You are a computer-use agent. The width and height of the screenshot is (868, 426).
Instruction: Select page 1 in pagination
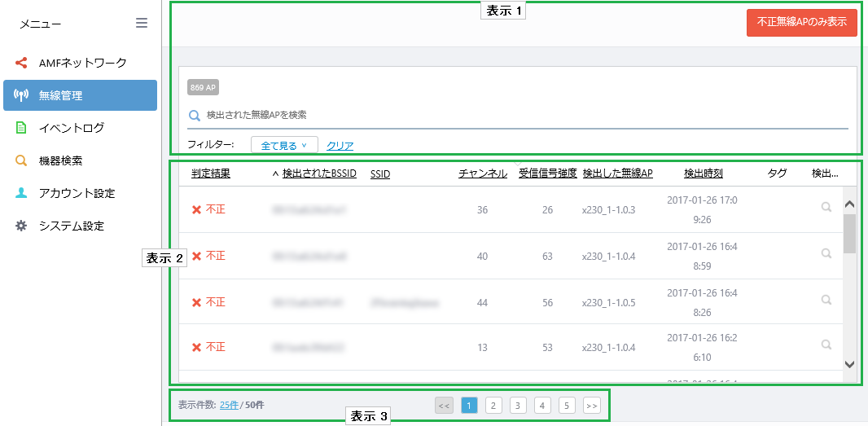(469, 406)
